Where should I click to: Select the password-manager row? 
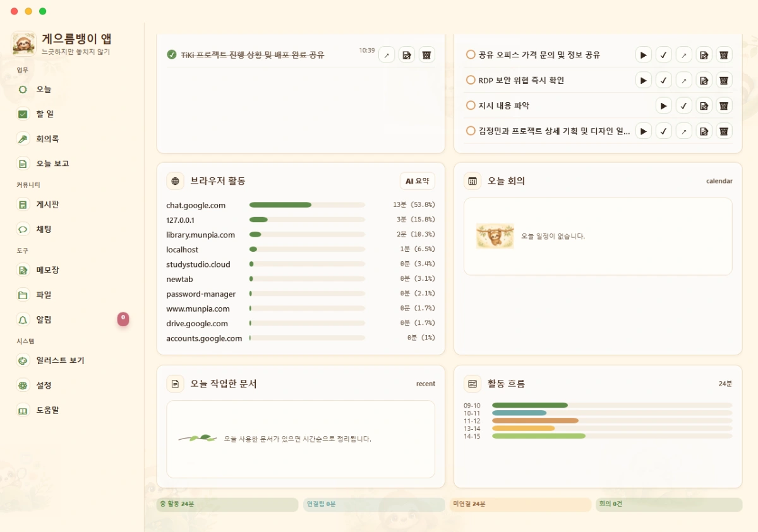coord(301,294)
